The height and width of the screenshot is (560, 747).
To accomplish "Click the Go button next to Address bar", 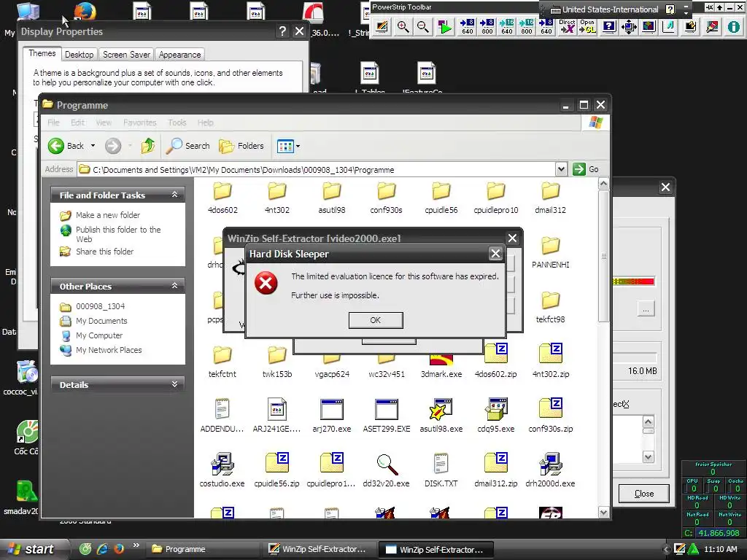I will pyautogui.click(x=587, y=169).
